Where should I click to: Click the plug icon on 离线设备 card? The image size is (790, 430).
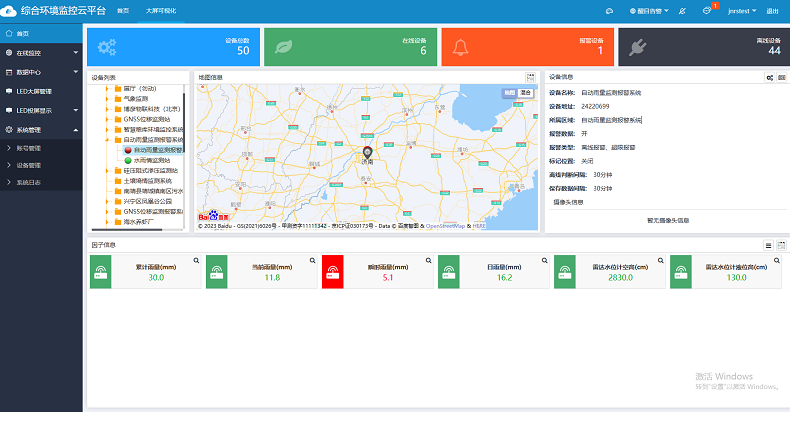click(x=638, y=47)
